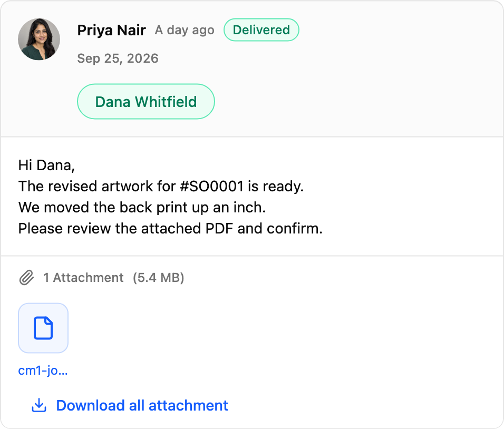Viewport: 504px width, 429px height.
Task: Click the #SO0001 order reference text
Action: (x=211, y=187)
